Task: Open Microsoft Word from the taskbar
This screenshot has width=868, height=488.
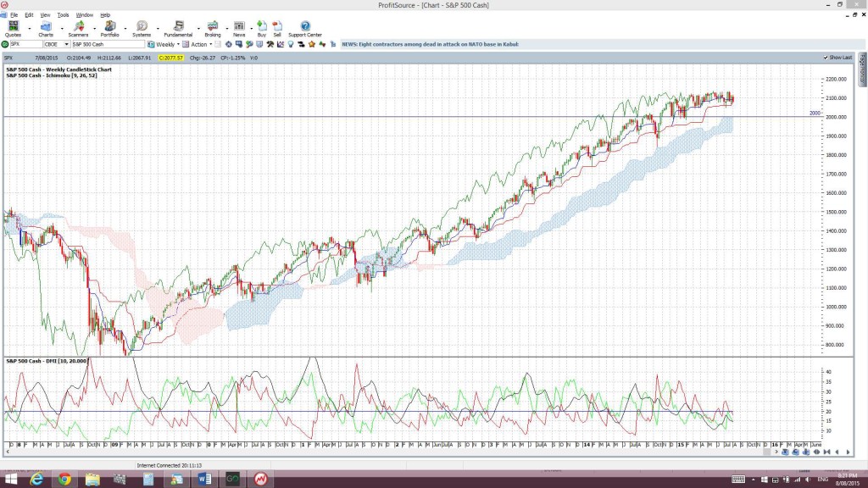Action: [204, 479]
